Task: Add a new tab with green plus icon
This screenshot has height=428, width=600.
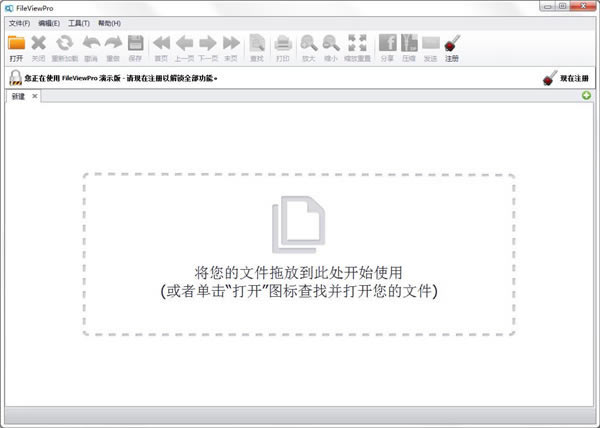Action: (x=586, y=95)
